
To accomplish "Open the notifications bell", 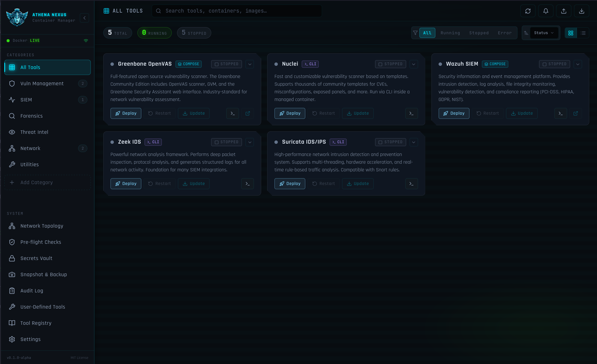I will click(x=546, y=11).
